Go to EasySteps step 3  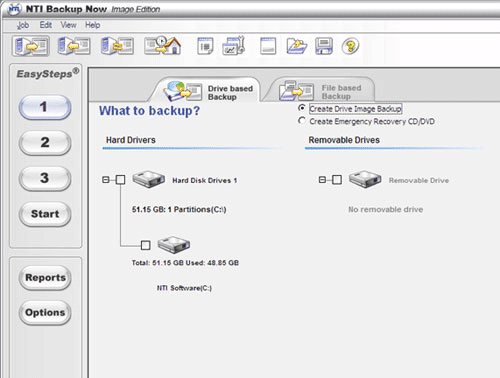tap(45, 178)
